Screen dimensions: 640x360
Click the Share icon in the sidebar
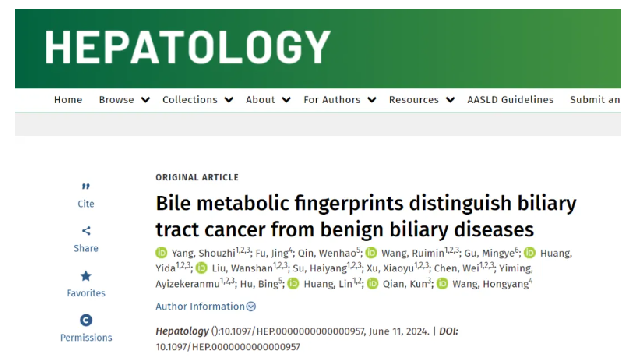[x=86, y=231]
